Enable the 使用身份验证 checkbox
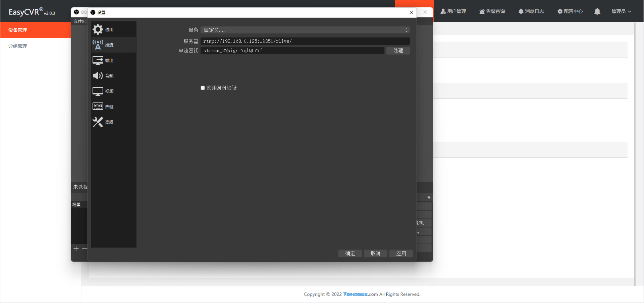Screen dimensions: 644x303 click(x=203, y=88)
